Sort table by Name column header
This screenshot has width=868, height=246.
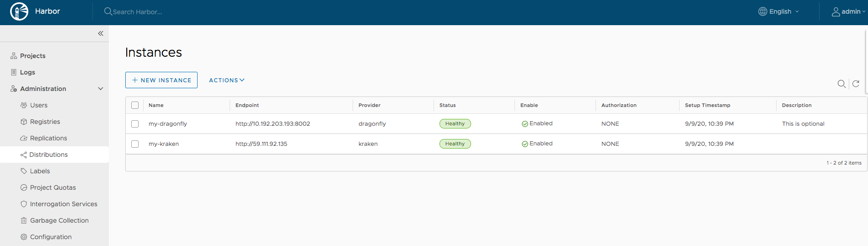156,105
